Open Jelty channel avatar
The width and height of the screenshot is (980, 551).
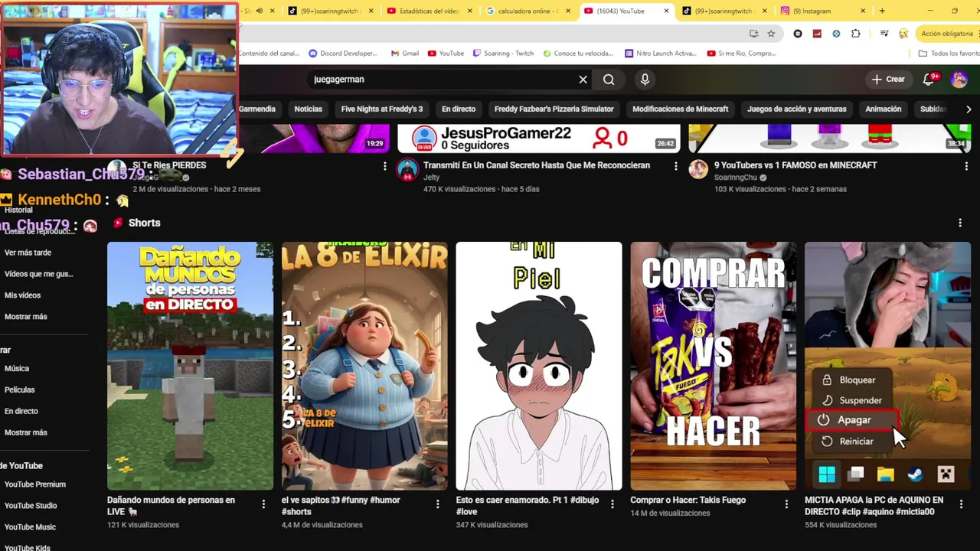[x=407, y=169]
